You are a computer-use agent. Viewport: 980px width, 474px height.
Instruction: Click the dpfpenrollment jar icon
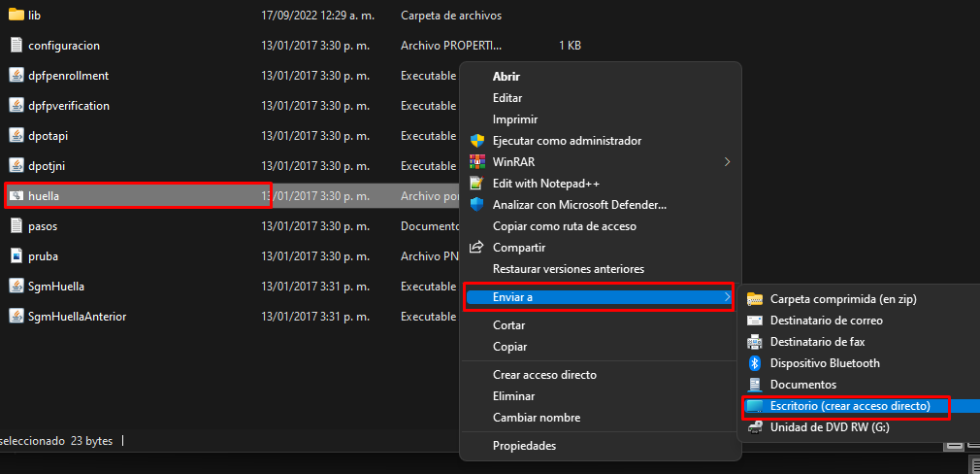click(16, 75)
